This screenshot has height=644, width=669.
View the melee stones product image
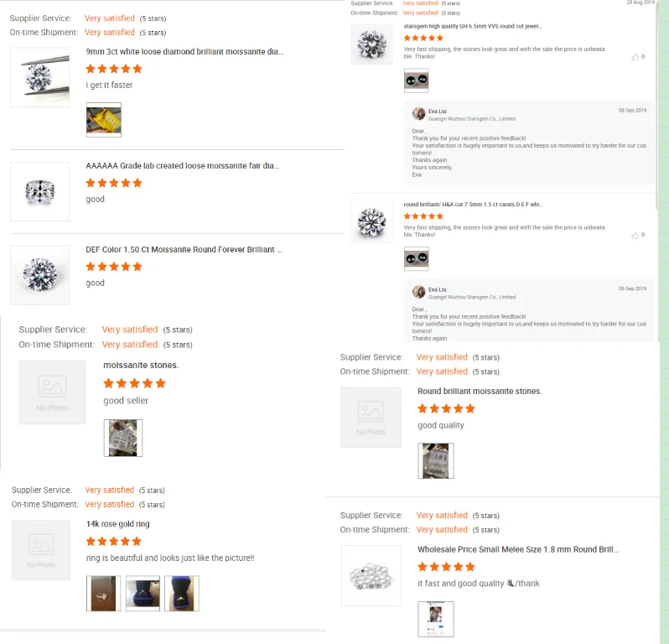pos(371,575)
